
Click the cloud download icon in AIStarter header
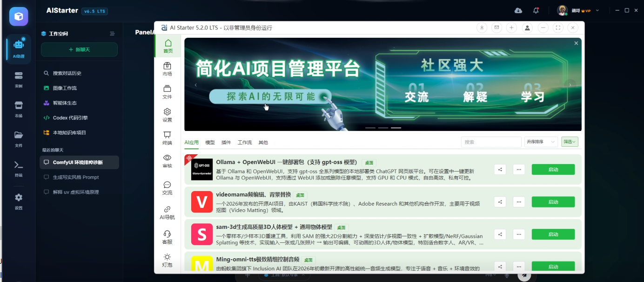click(518, 10)
